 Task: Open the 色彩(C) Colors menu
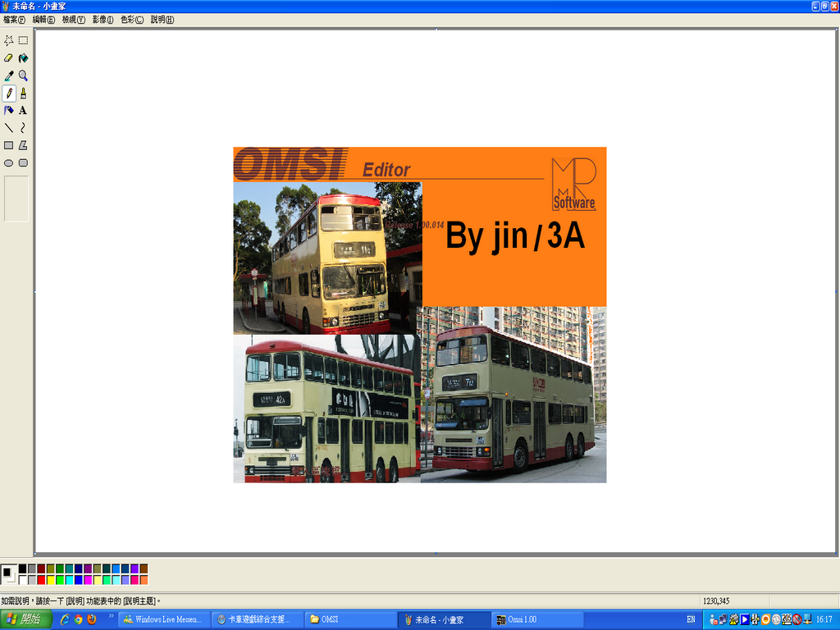[132, 20]
